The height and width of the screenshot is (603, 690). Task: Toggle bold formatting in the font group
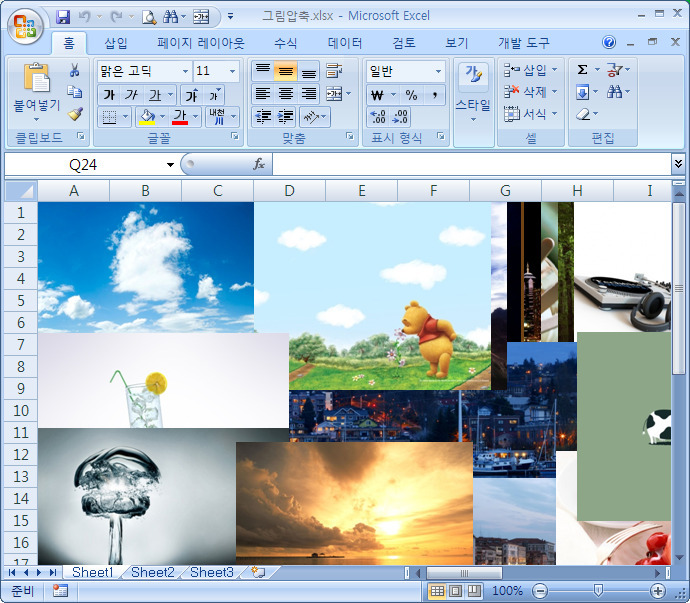(x=109, y=94)
